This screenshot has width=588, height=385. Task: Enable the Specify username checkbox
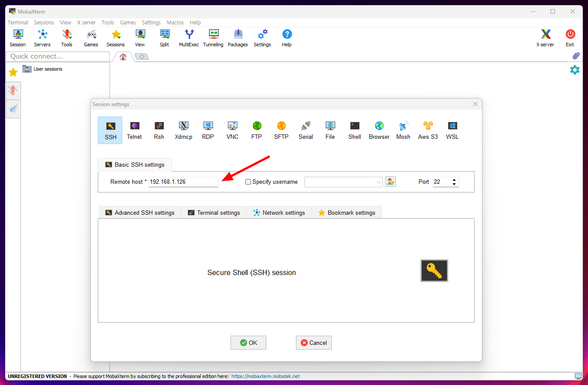tap(248, 182)
